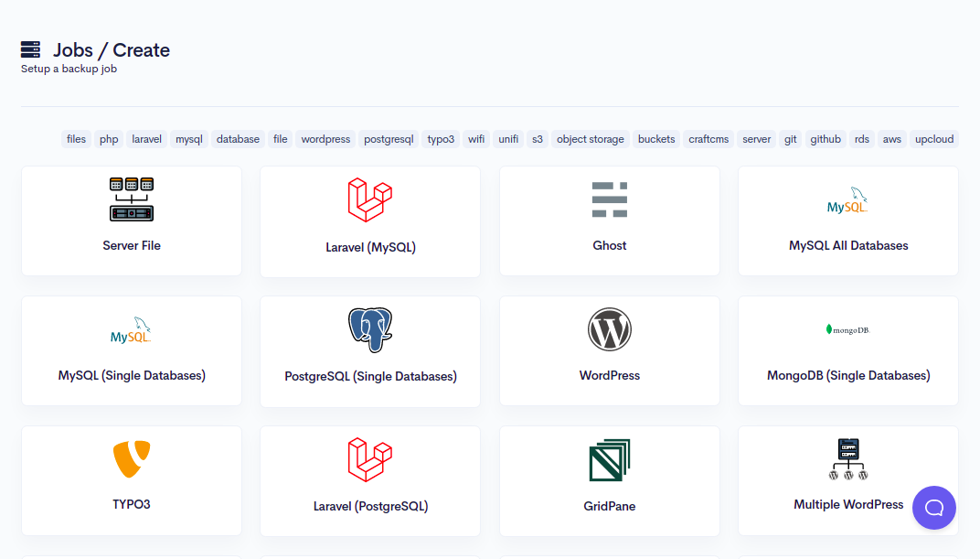The width and height of the screenshot is (980, 559).
Task: Filter by the git tag
Action: pyautogui.click(x=791, y=139)
